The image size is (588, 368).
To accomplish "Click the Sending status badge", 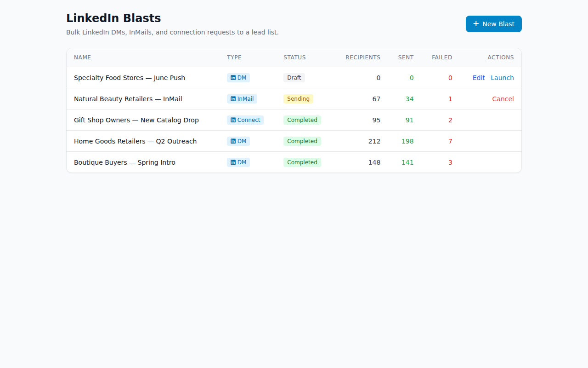I will tap(298, 99).
